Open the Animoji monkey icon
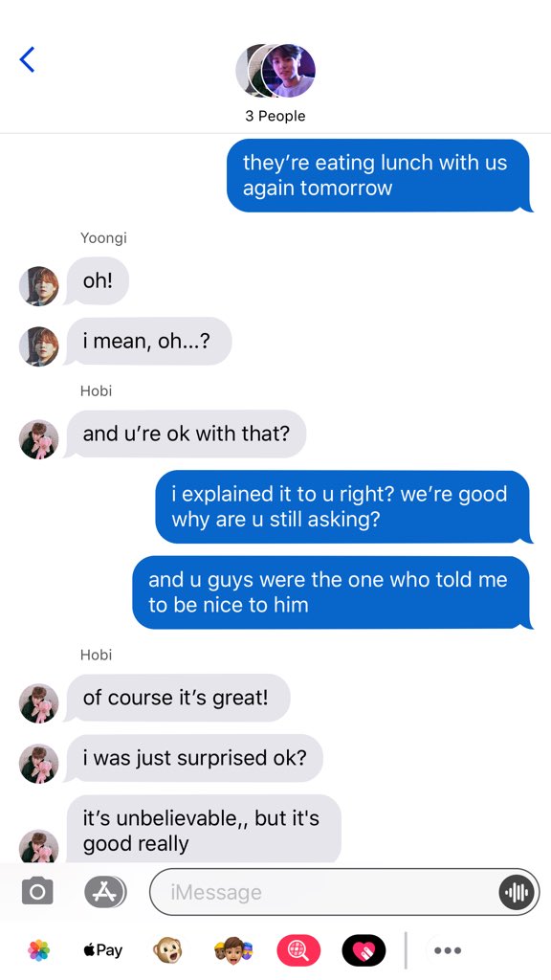This screenshot has height=980, width=551. click(x=167, y=950)
